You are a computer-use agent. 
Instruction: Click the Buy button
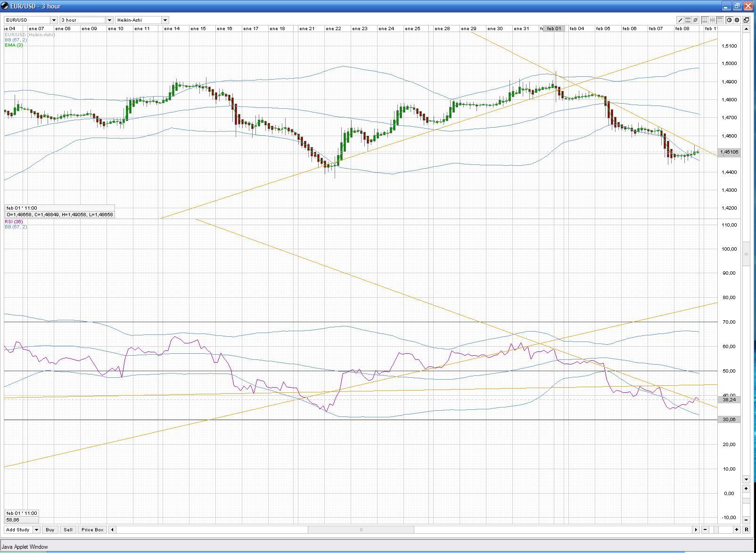click(x=50, y=530)
